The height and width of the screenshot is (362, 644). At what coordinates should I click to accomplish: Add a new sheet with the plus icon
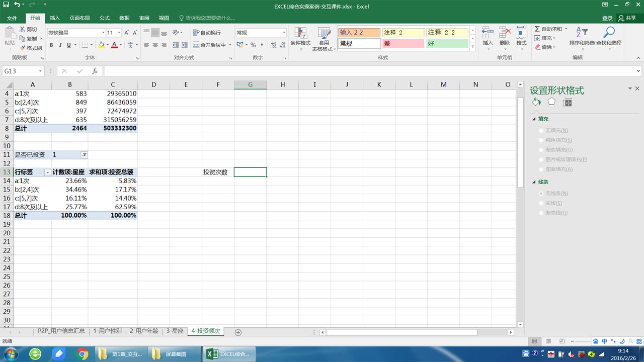(238, 332)
